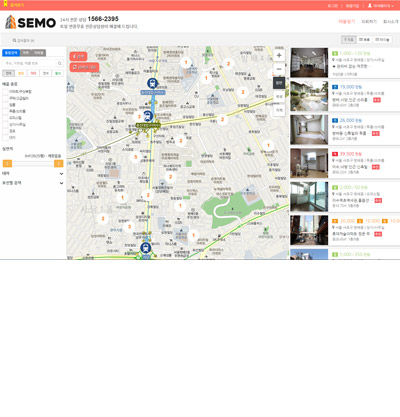400x417 pixels.
Task: Switch to the blue integrated search tab
Action: tap(11, 53)
